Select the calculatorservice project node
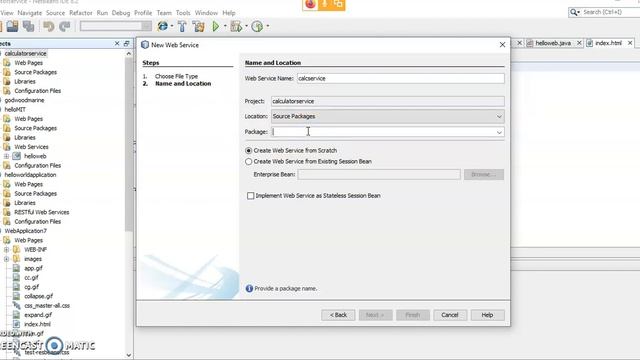Screen dimensions: 640x360 26,53
